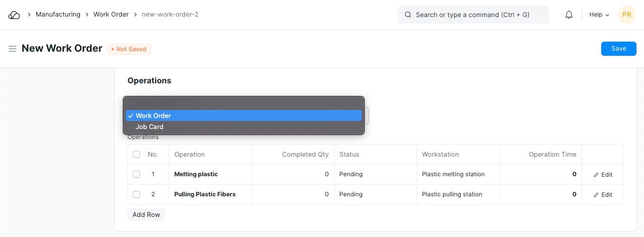Check the Pulling Plastic Fibers row checkbox
The image size is (644, 237).
click(136, 194)
